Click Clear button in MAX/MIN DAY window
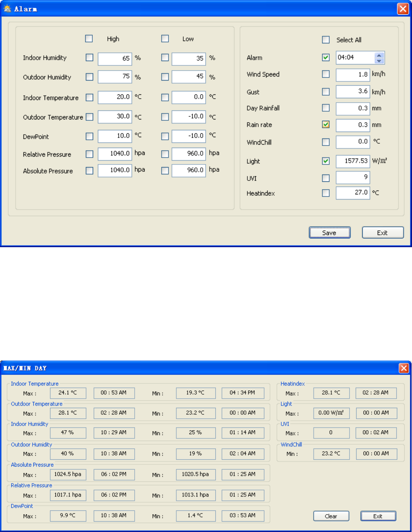Screen dimensions: 412x532 (x=331, y=516)
